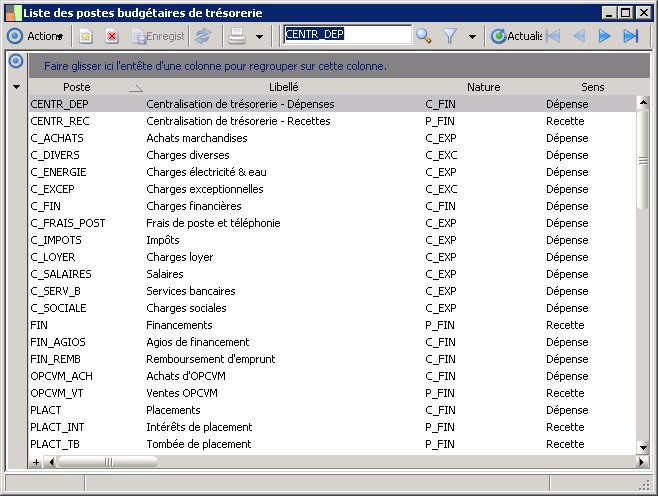Click the filter funnel icon
The width and height of the screenshot is (658, 496).
point(450,36)
